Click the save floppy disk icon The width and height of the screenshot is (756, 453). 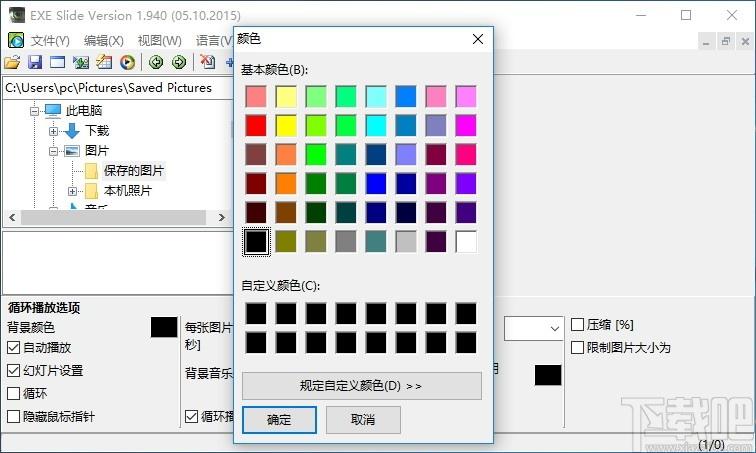pos(34,63)
